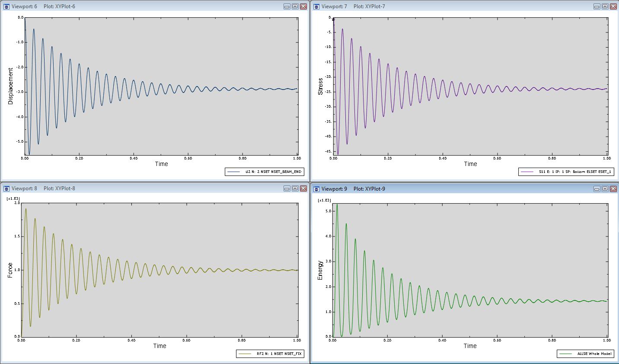Click the 'Plot: XYPlot-9' title text
Image resolution: width=619 pixels, height=364 pixels.
[x=369, y=189]
